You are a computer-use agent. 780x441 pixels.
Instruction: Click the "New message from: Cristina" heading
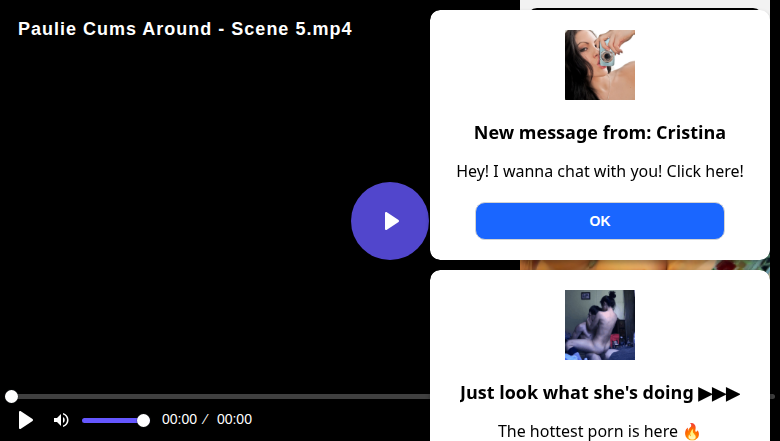[600, 133]
